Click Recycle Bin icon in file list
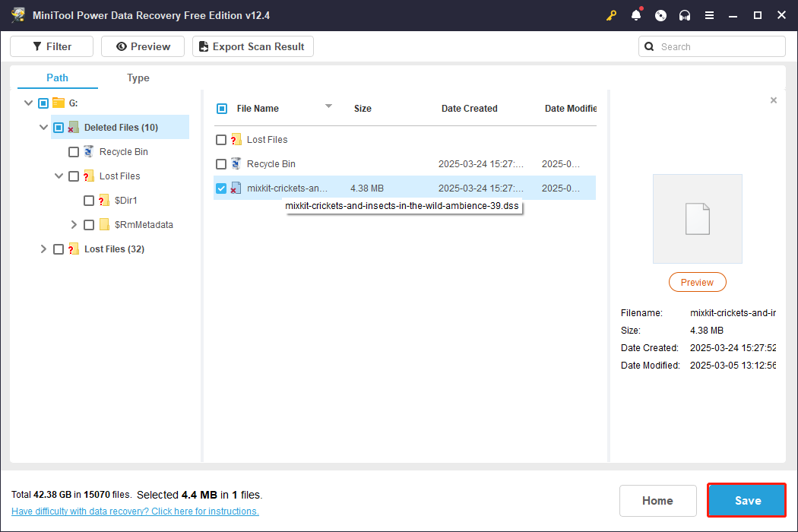This screenshot has height=532, width=798. [x=236, y=164]
